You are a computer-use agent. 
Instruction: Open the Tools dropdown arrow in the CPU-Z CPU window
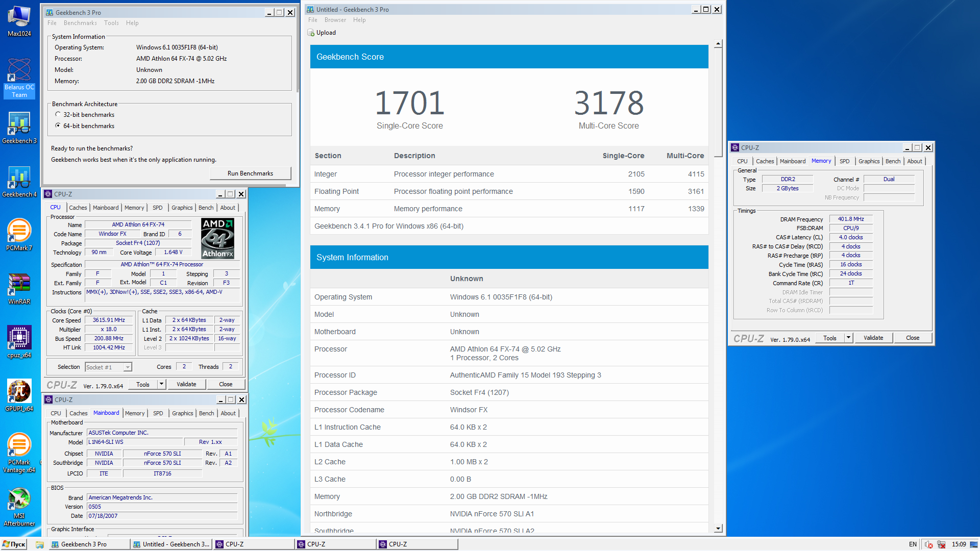(161, 384)
